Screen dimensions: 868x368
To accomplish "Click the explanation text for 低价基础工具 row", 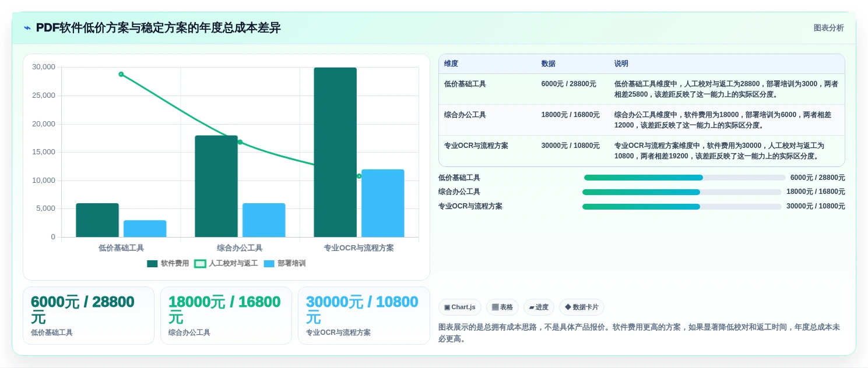I will [x=726, y=89].
